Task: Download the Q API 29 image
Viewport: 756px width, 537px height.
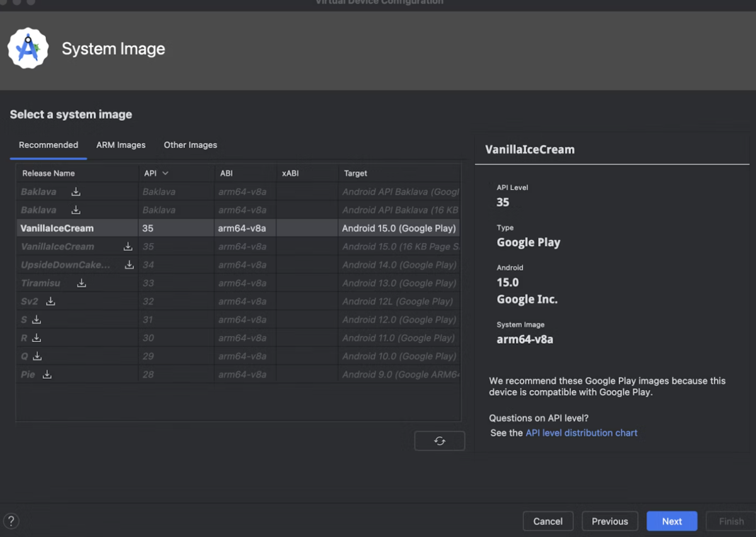Action: pyautogui.click(x=37, y=356)
